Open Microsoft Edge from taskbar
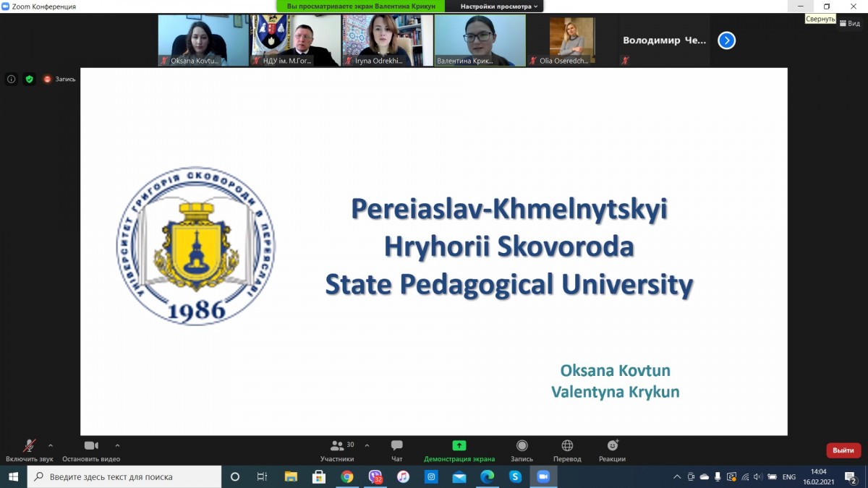 487,476
